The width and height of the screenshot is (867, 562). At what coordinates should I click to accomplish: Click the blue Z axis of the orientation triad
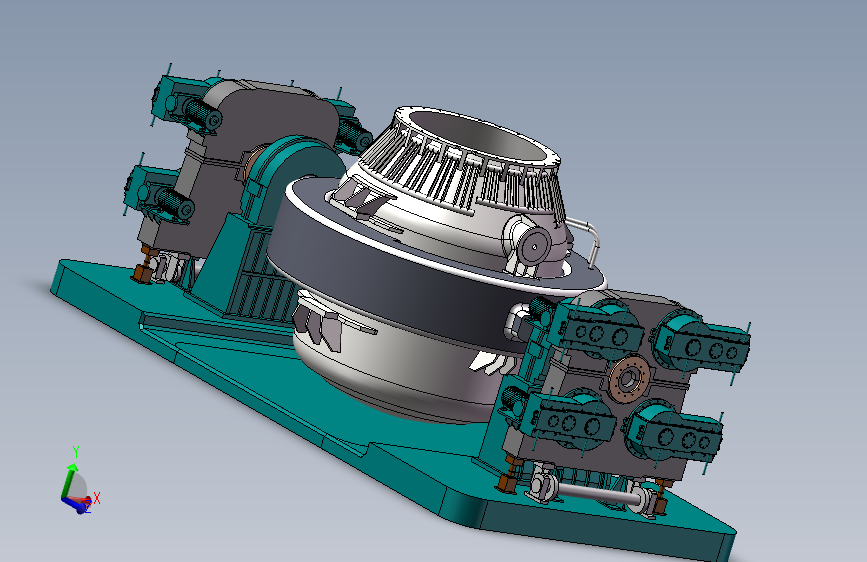(x=74, y=504)
